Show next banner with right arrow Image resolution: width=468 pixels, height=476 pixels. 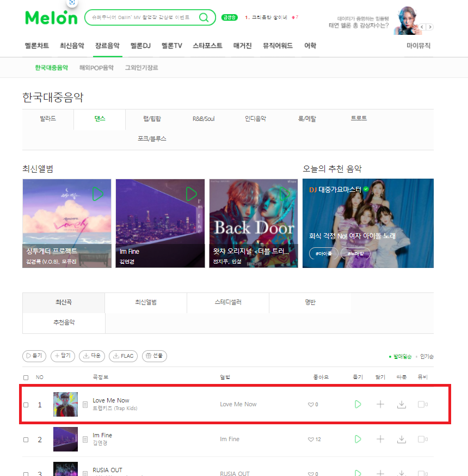430,27
